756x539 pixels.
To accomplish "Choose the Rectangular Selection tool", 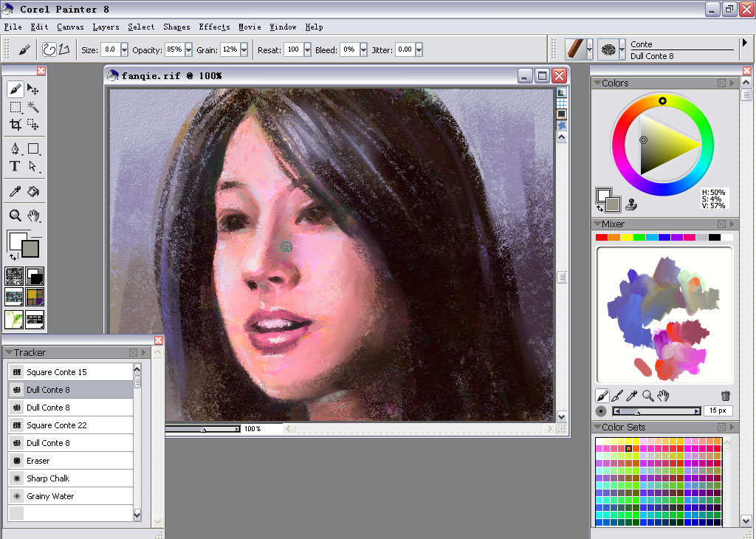I will pyautogui.click(x=15, y=107).
